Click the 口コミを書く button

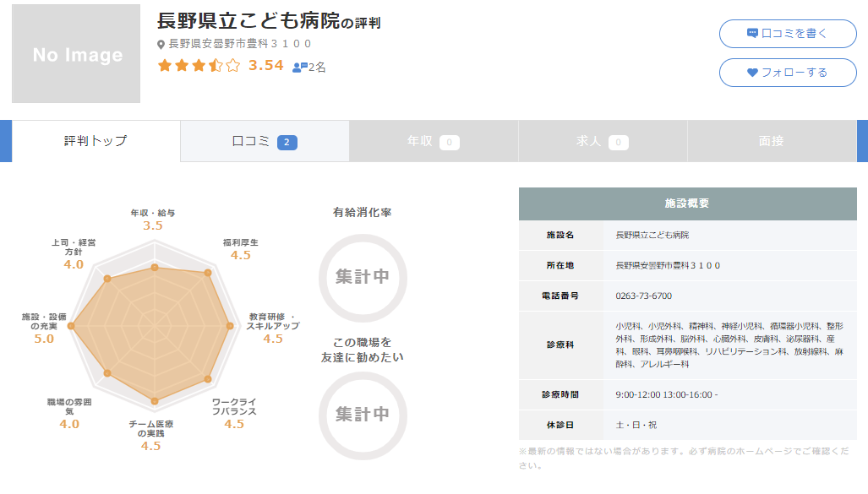coord(788,34)
